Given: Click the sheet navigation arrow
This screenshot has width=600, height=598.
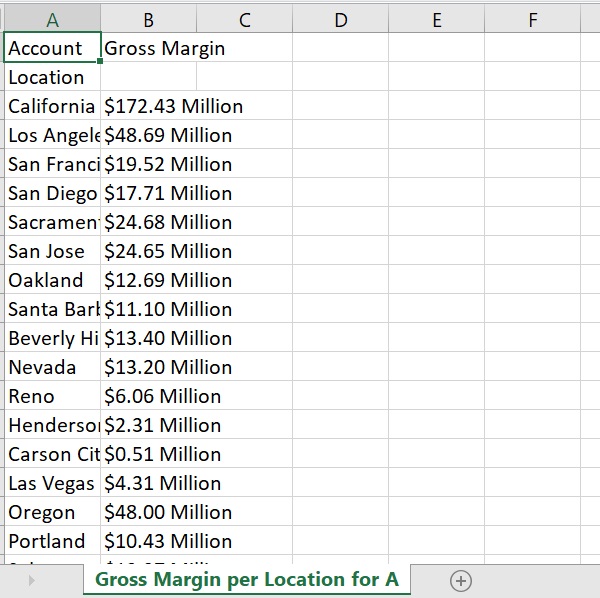Looking at the screenshot, I should [x=31, y=580].
